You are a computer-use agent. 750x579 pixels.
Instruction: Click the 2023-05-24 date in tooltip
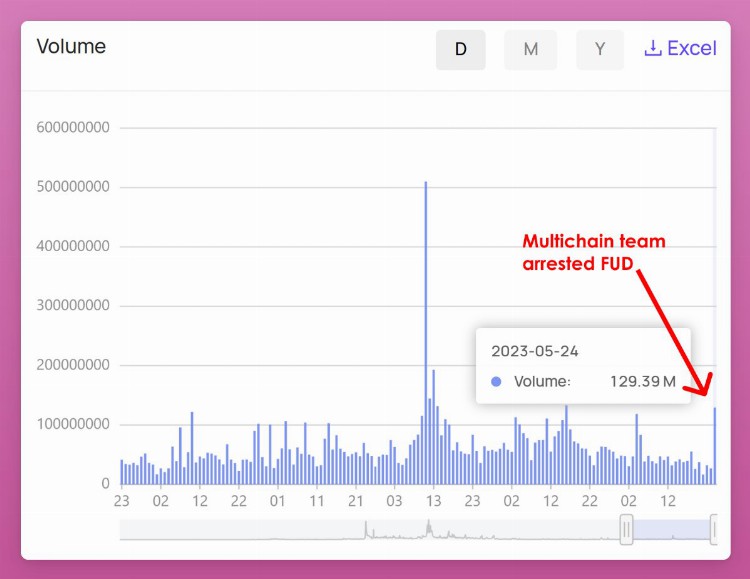pos(534,352)
